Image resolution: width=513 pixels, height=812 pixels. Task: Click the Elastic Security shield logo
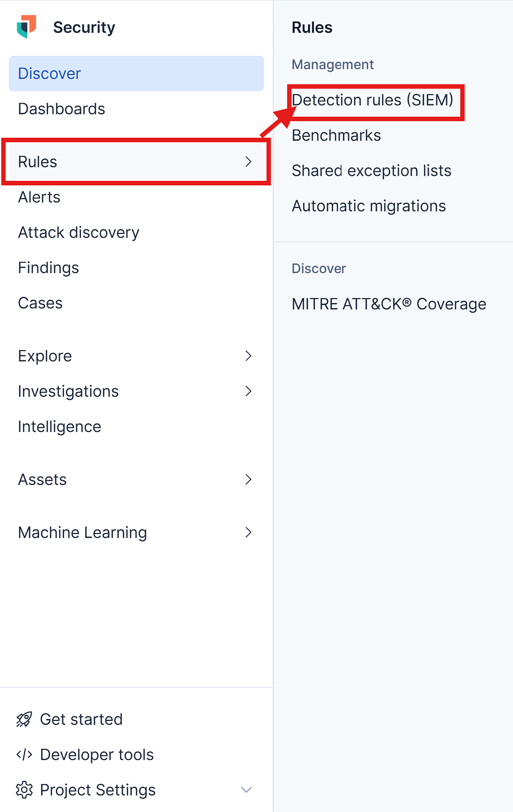[27, 27]
